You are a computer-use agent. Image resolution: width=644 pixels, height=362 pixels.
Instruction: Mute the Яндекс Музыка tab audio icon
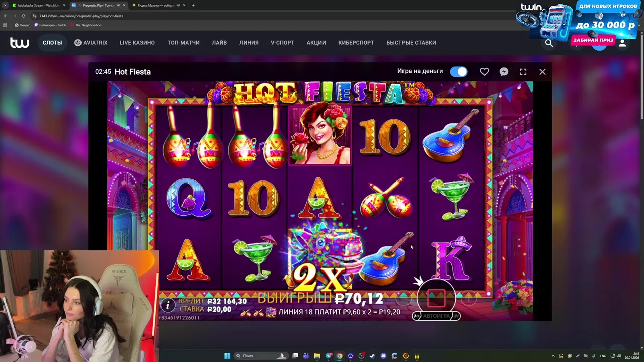pos(178,5)
